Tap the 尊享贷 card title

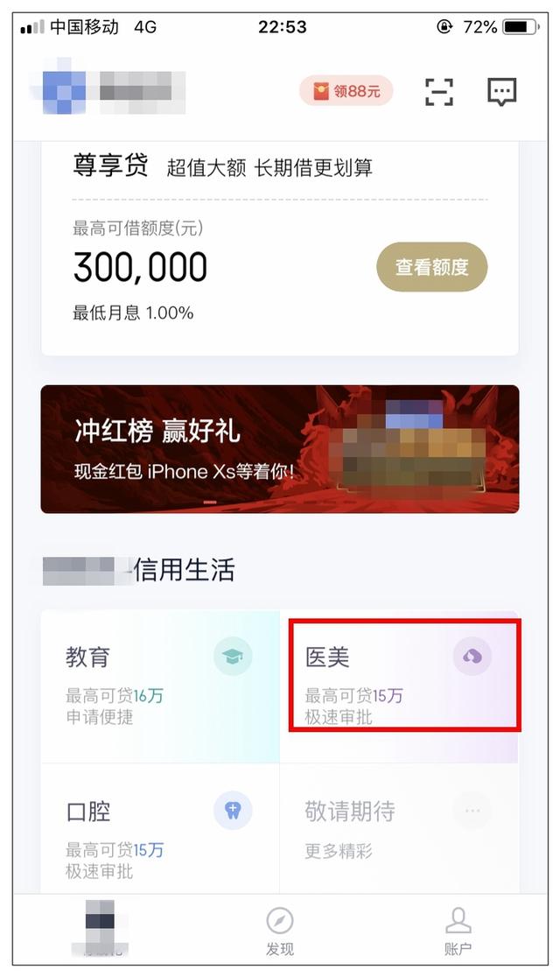[x=110, y=166]
